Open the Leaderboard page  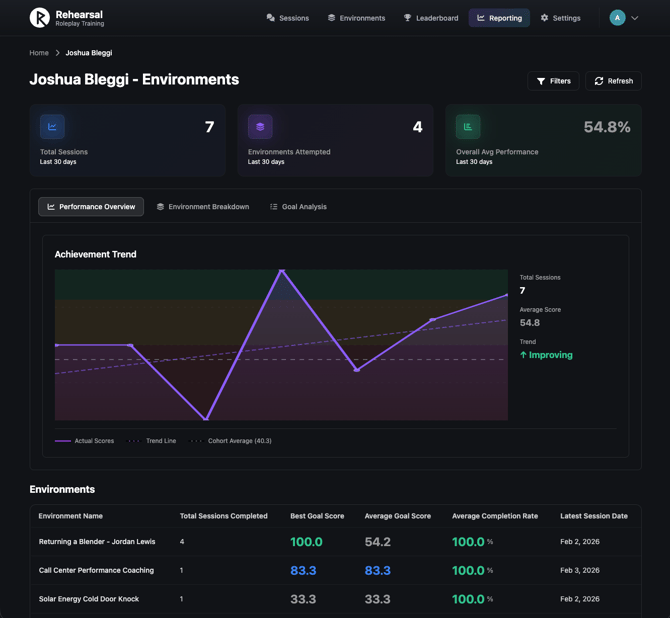tap(431, 18)
